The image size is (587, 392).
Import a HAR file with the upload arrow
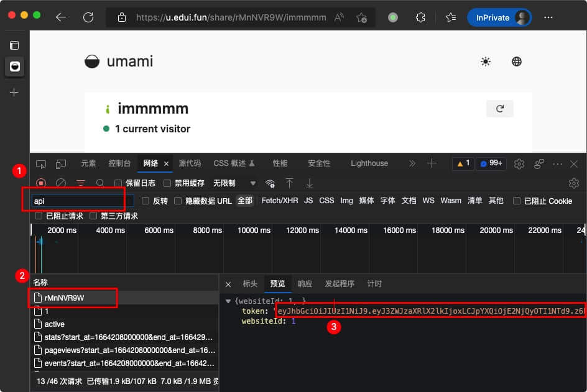click(x=289, y=183)
